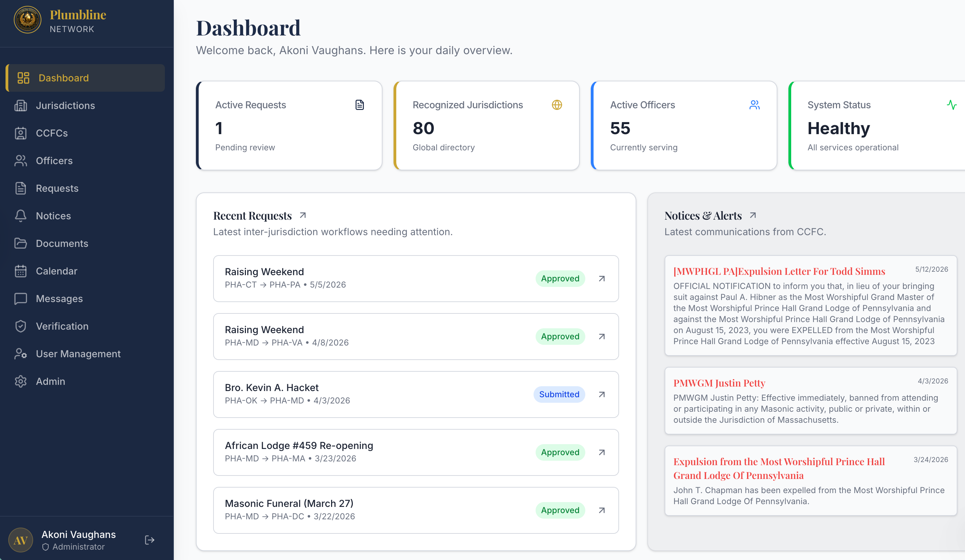Open the African Lodge #459 request arrow
Screen dimensions: 965x560
(x=602, y=452)
